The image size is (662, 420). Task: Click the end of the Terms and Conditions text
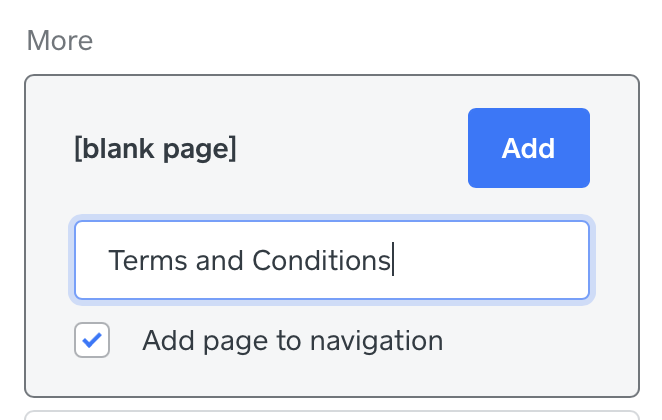392,261
